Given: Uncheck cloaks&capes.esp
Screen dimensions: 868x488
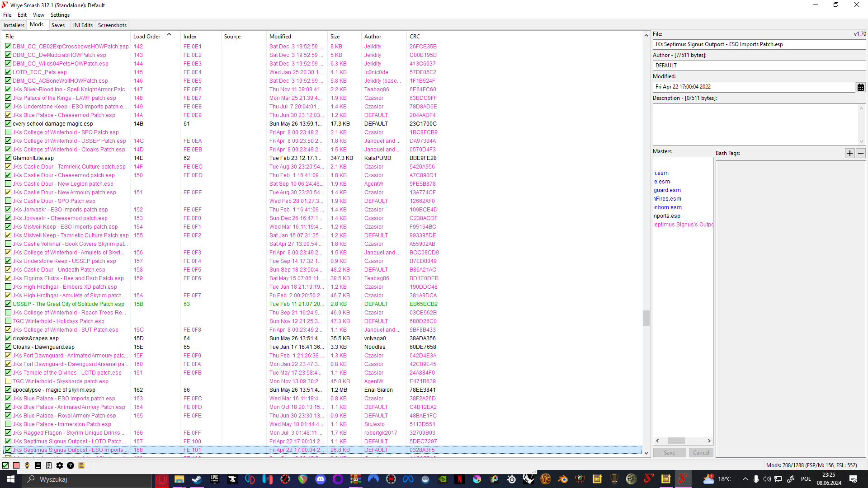Looking at the screenshot, I should [x=8, y=338].
